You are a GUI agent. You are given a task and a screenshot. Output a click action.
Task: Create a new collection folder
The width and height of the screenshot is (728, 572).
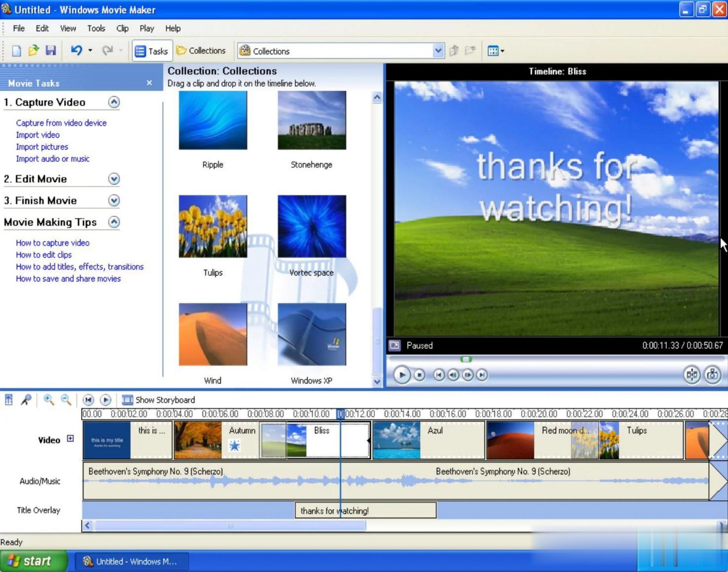[x=471, y=50]
